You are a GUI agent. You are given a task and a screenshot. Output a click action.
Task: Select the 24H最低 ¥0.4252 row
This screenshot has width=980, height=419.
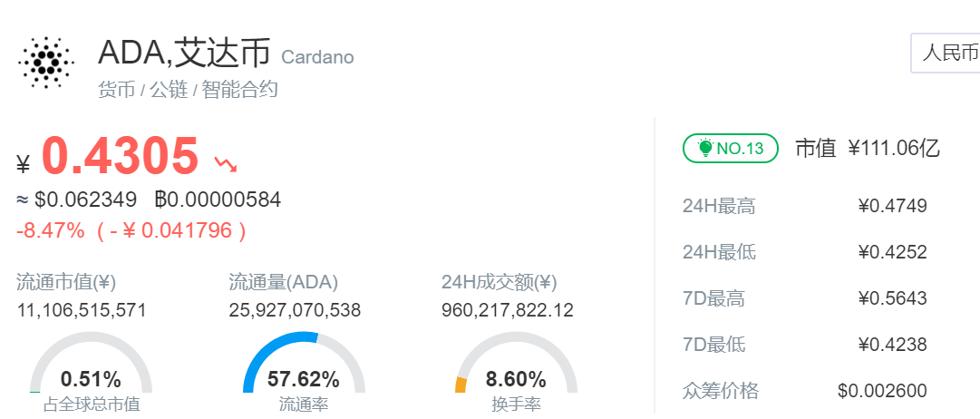[x=805, y=252]
